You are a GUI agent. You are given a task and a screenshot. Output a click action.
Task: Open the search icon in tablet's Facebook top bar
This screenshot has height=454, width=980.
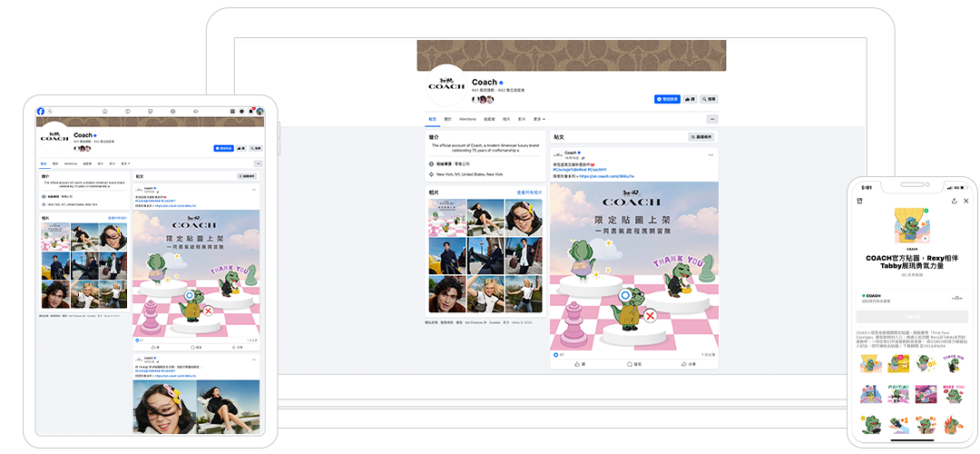[49, 112]
